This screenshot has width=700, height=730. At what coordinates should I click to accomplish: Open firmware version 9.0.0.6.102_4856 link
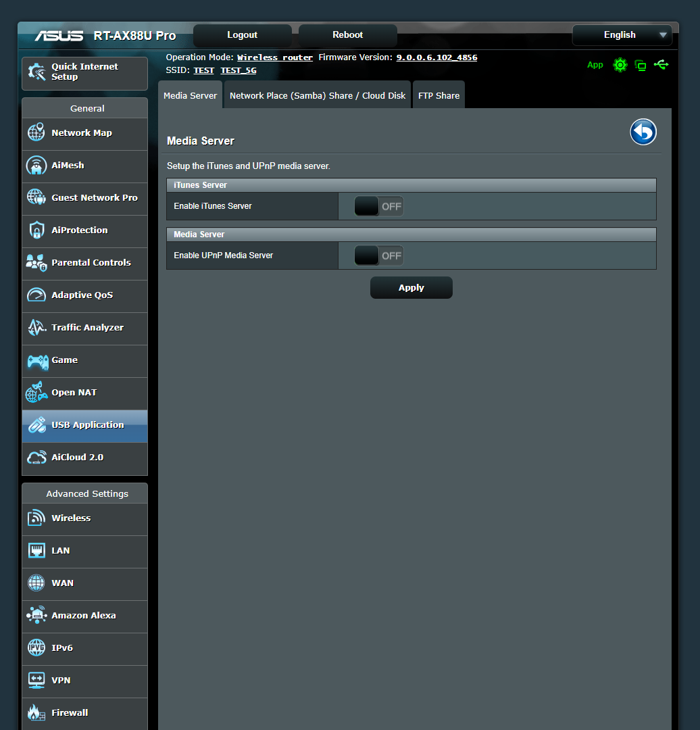(x=436, y=57)
